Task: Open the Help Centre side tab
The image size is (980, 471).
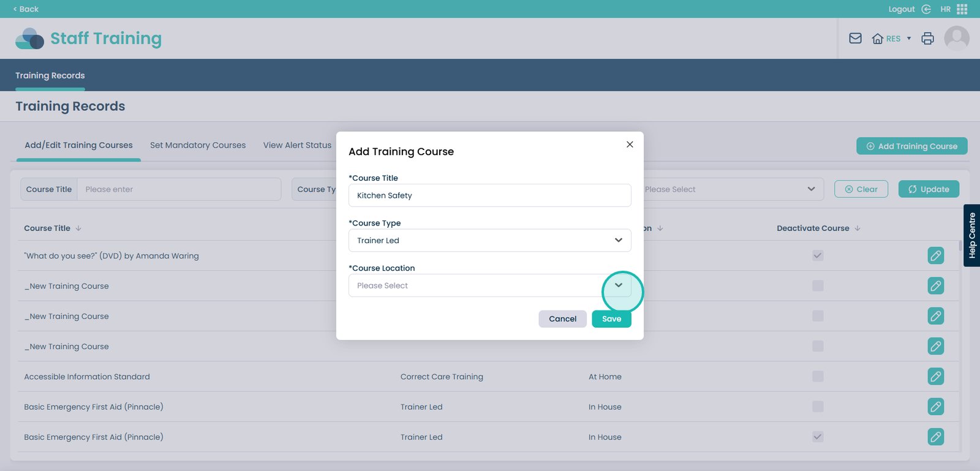Action: click(972, 235)
